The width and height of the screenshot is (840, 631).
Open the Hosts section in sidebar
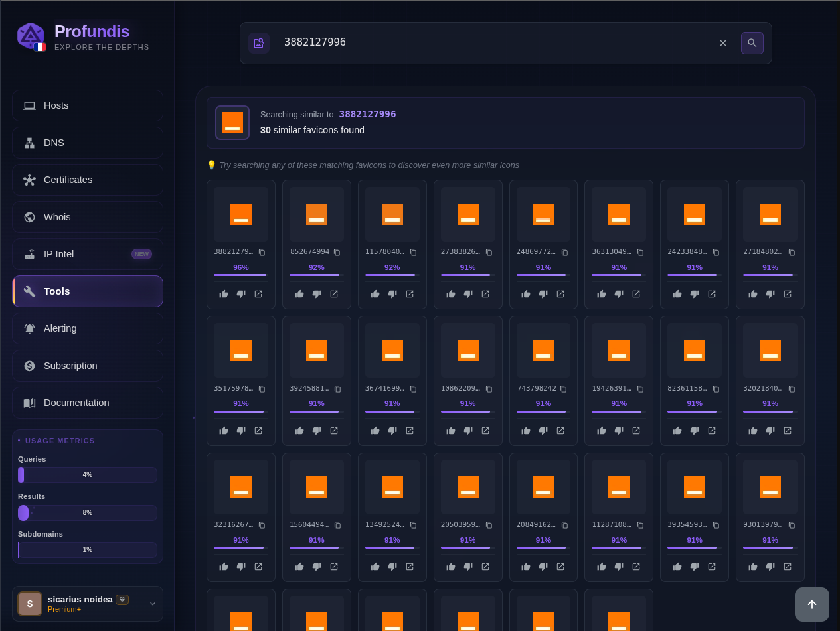click(88, 105)
